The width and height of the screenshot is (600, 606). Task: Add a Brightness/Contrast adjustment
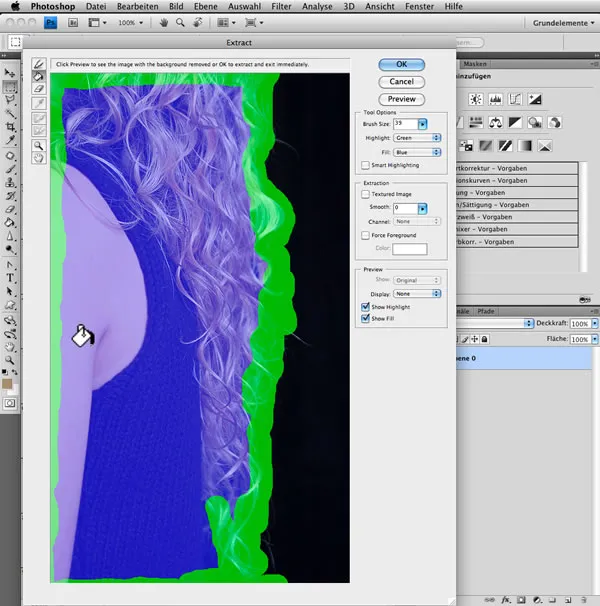475,99
